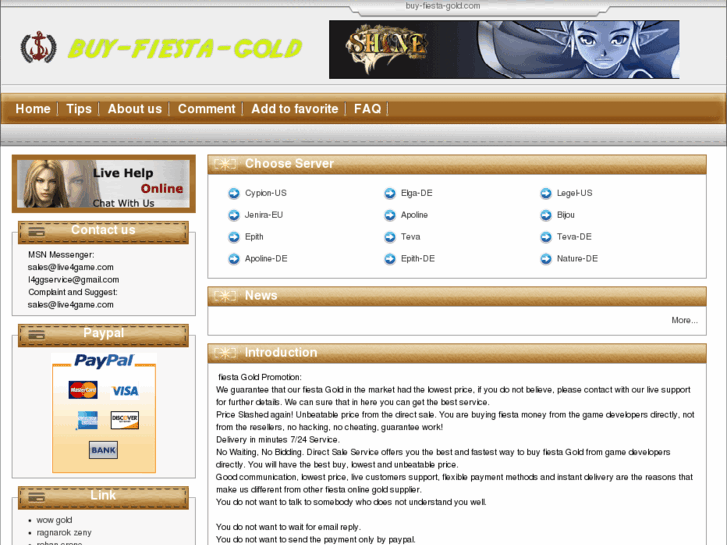
Task: Open the Comment menu item
Action: point(207,109)
